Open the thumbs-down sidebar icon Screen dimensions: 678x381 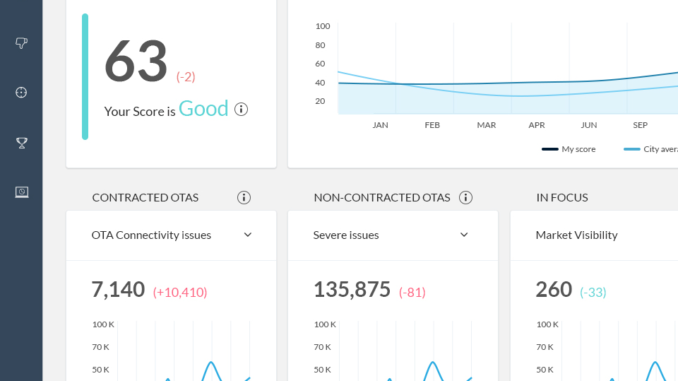pos(21,43)
